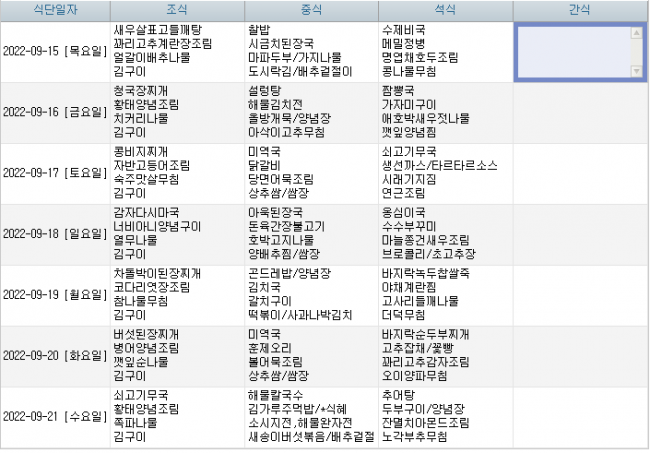The image size is (650, 453).
Task: Click lunch cell starting with 설렁탕
Action: [310, 113]
